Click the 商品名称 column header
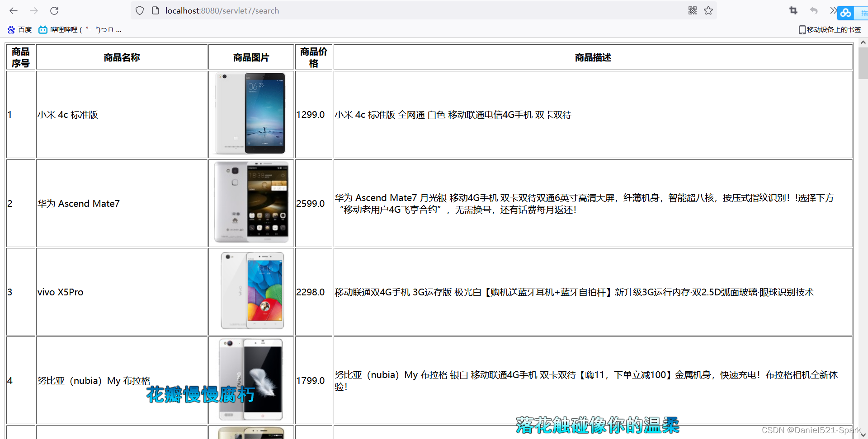The height and width of the screenshot is (439, 868). tap(122, 57)
